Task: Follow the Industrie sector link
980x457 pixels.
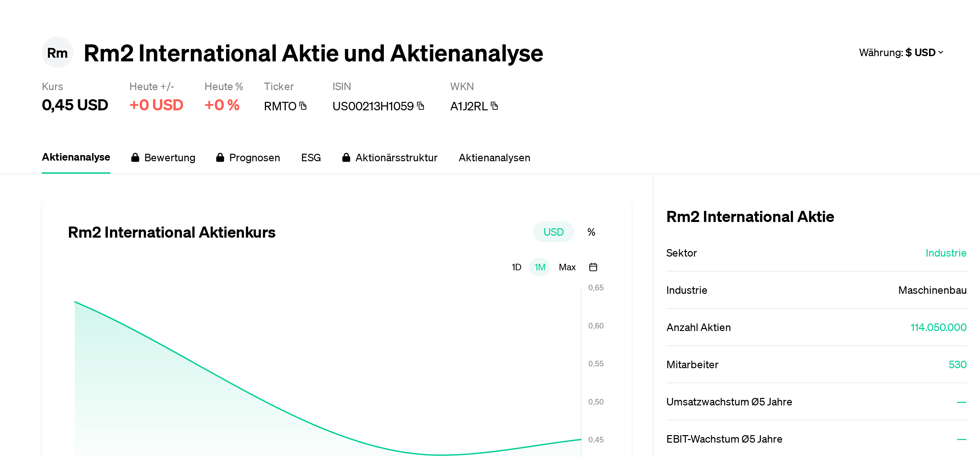Action: click(x=946, y=253)
